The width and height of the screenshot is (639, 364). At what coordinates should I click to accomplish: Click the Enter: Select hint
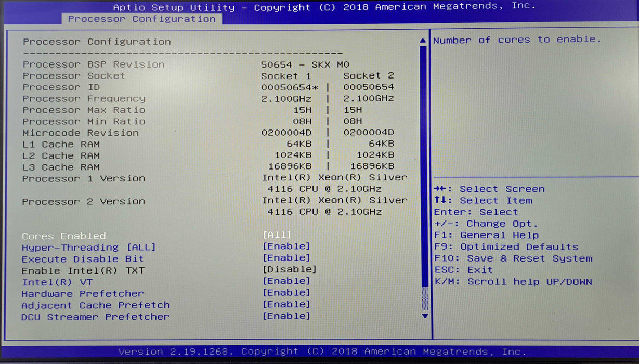tap(476, 212)
